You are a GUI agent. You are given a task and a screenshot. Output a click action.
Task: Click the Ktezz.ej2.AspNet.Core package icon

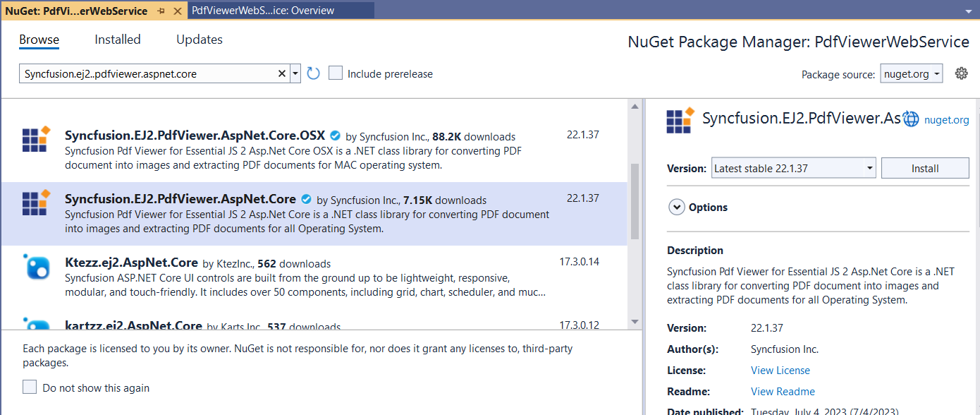tap(37, 268)
